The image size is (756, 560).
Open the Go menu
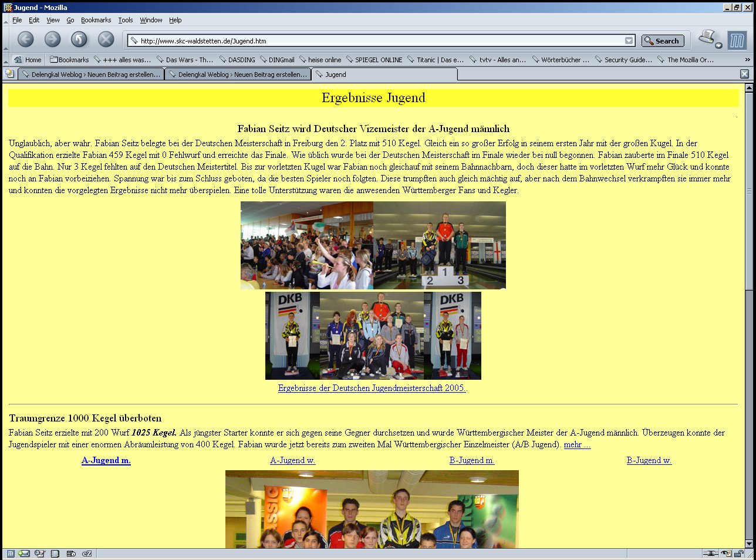click(x=70, y=20)
